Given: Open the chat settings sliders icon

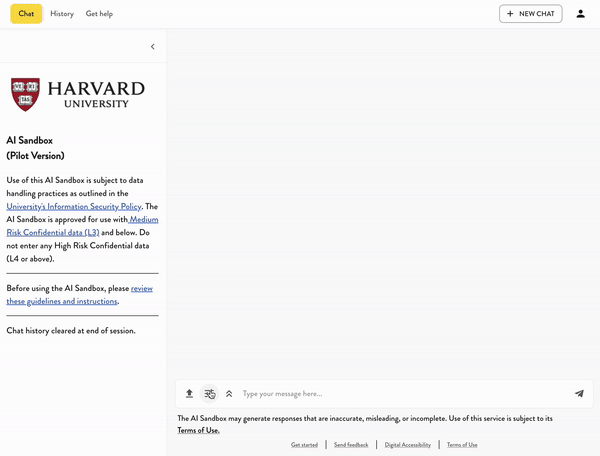Looking at the screenshot, I should tap(210, 394).
